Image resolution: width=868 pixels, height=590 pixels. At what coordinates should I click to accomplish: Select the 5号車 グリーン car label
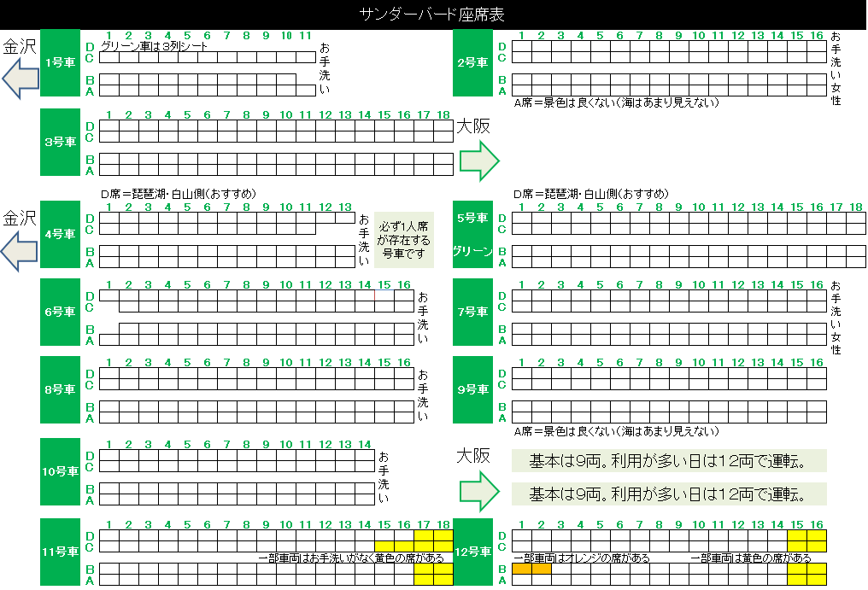coord(472,234)
